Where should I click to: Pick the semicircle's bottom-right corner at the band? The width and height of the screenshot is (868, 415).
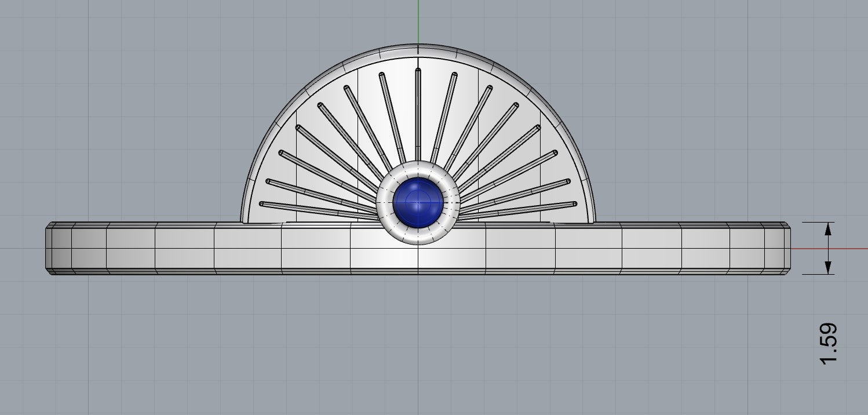595,221
